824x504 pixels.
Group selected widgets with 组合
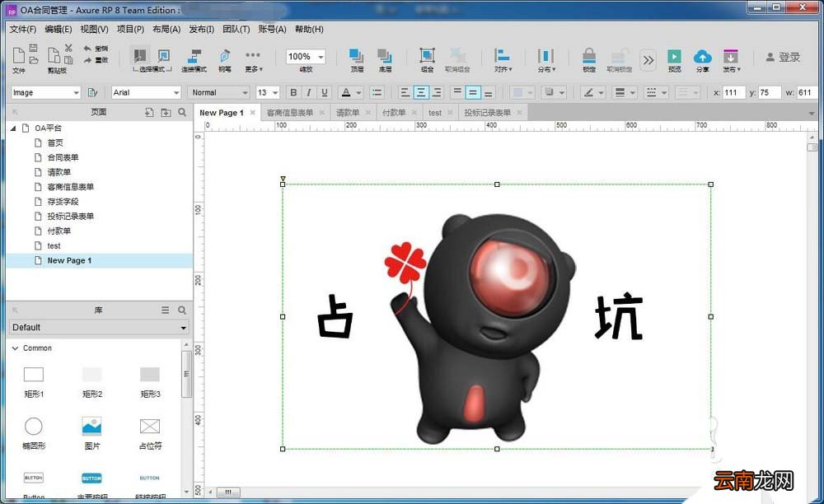coord(427,60)
